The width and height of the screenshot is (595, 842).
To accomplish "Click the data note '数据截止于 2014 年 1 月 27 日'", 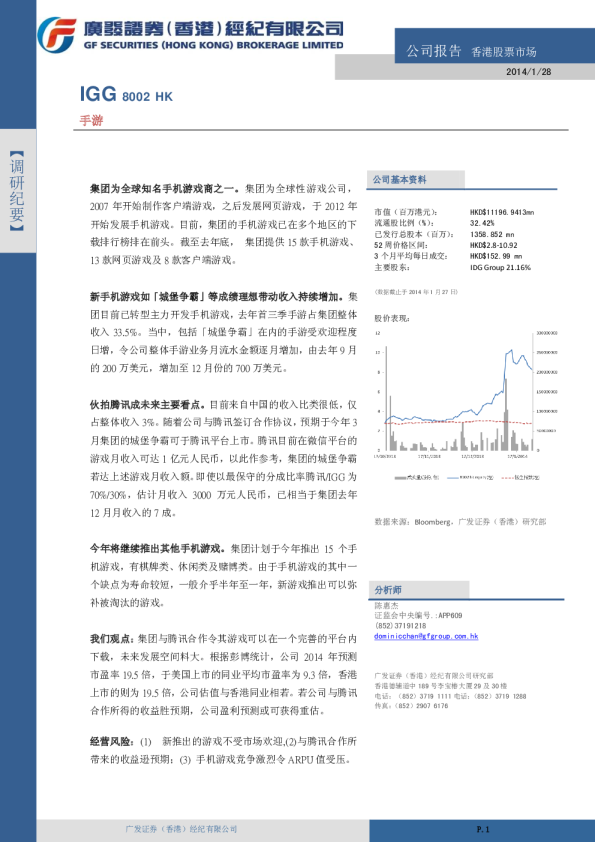I will tap(416, 292).
